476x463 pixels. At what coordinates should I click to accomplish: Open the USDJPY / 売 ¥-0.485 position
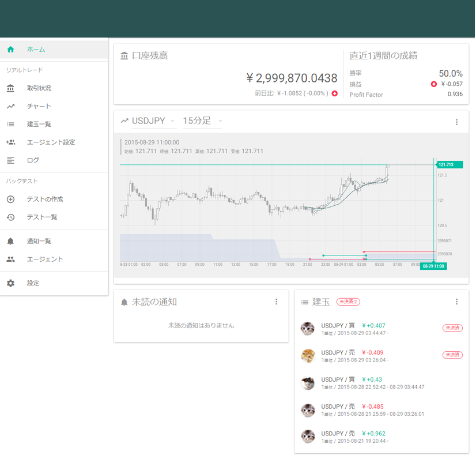(382, 410)
